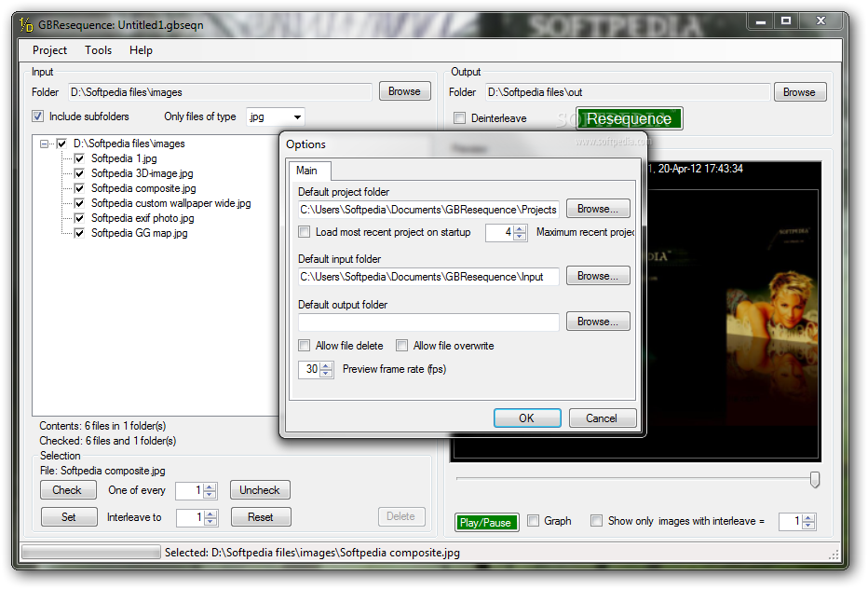
Task: Click the Play/Pause button
Action: [x=486, y=523]
